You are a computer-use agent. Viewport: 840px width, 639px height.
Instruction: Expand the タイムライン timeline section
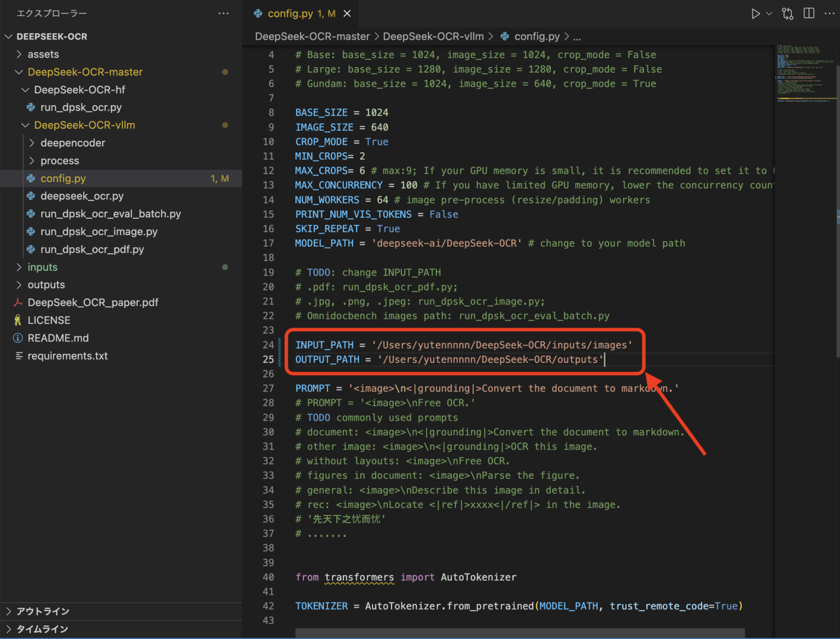[x=42, y=629]
